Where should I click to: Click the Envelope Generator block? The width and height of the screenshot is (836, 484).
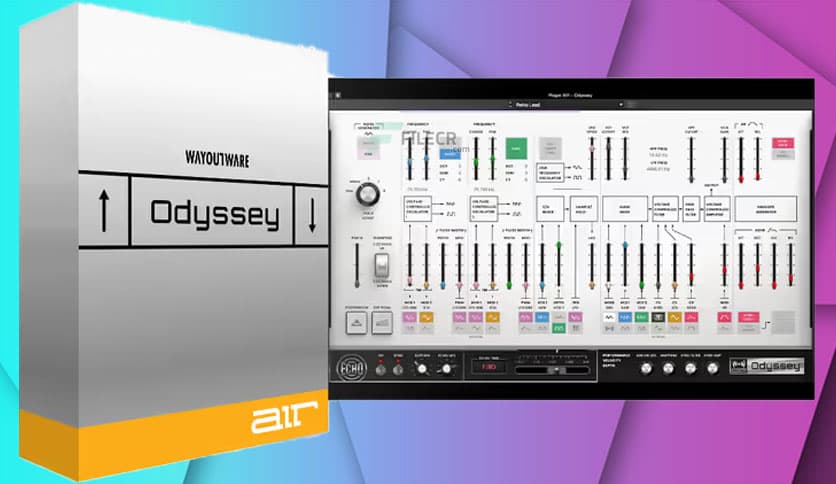coord(766,209)
